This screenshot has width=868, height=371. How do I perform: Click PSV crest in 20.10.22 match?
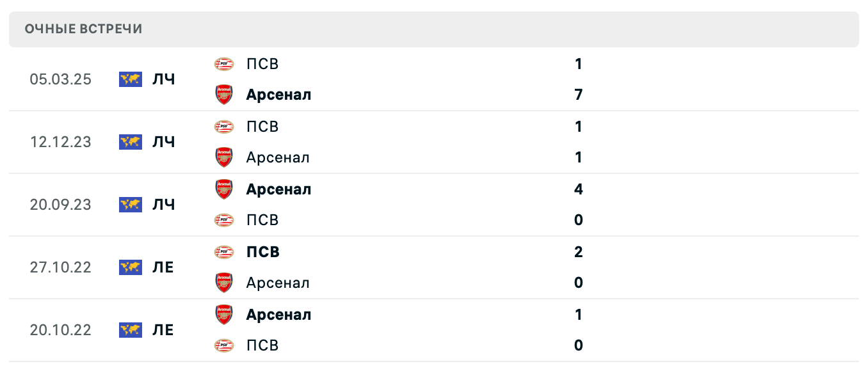pos(224,345)
